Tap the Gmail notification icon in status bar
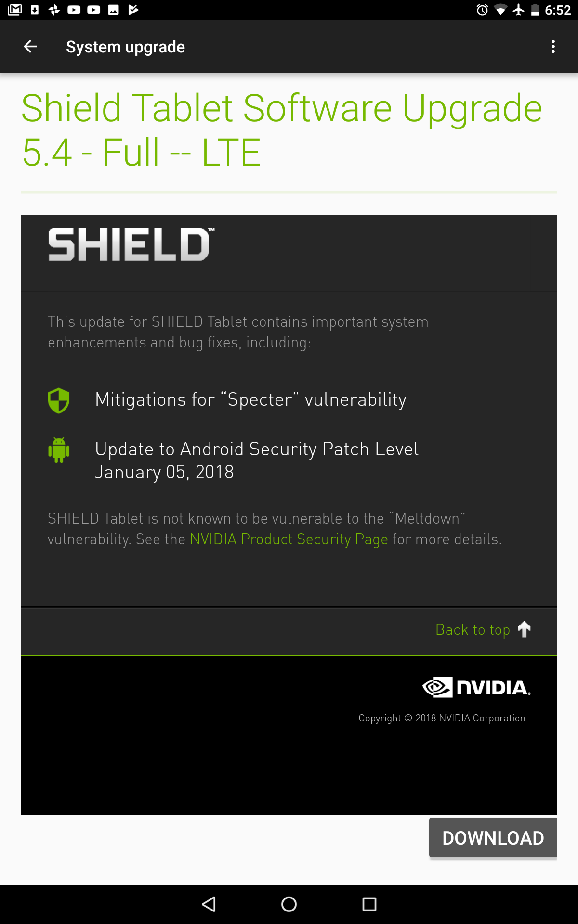The width and height of the screenshot is (578, 924). [15, 10]
